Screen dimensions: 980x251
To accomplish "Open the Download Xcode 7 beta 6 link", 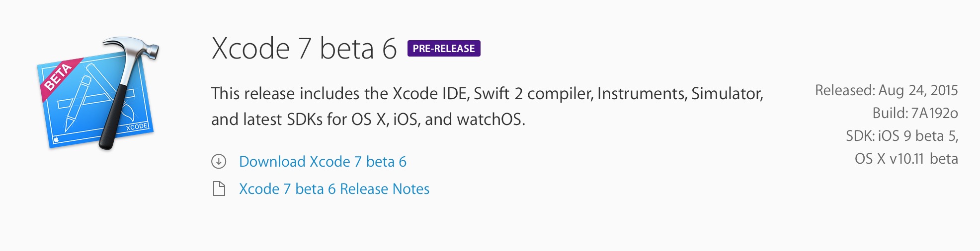I will [x=323, y=162].
